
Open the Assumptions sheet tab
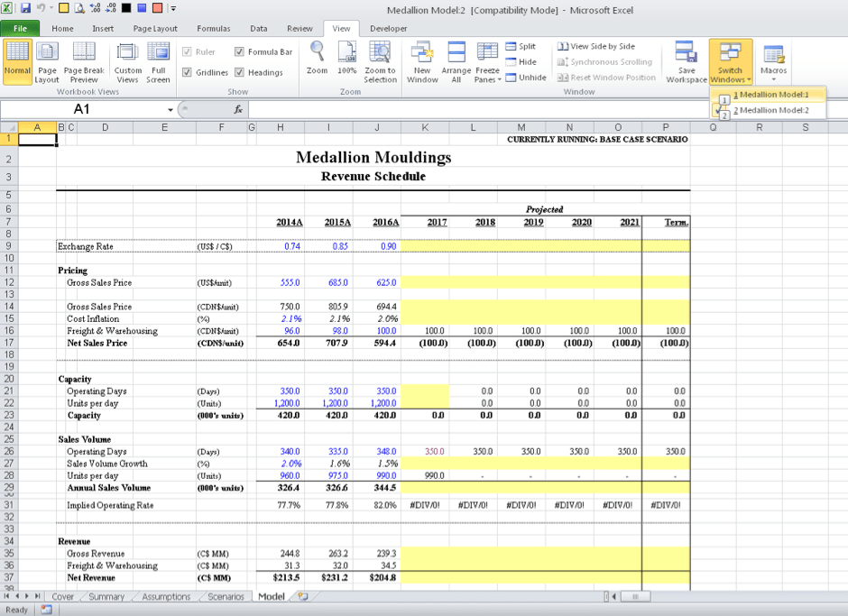coord(166,596)
